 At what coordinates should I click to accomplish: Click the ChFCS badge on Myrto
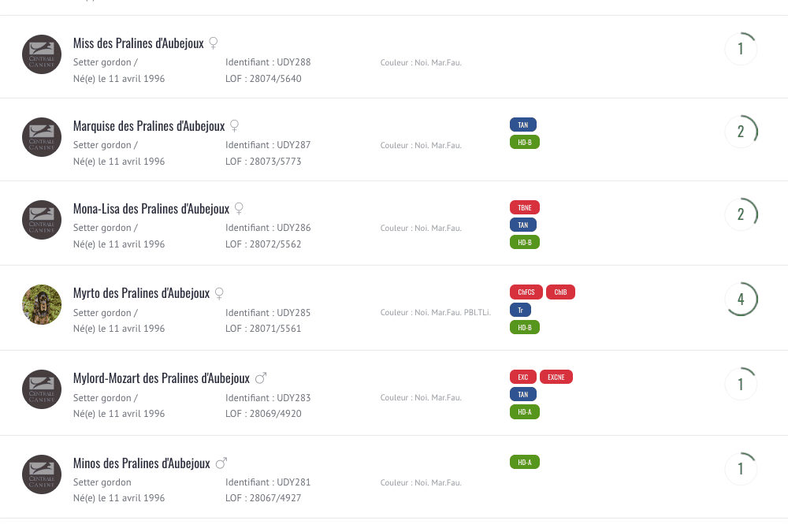pos(526,292)
